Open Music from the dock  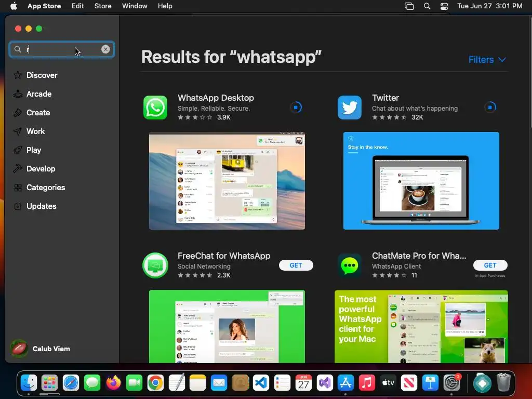[367, 383]
